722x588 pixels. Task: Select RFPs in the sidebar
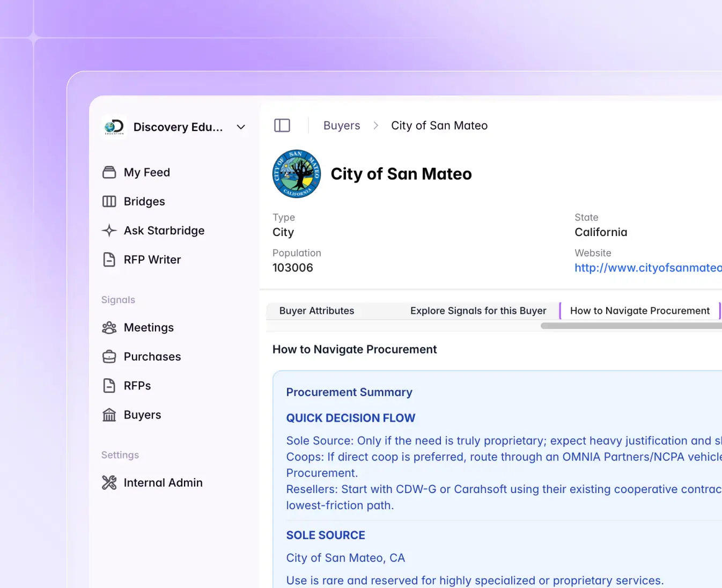(137, 386)
